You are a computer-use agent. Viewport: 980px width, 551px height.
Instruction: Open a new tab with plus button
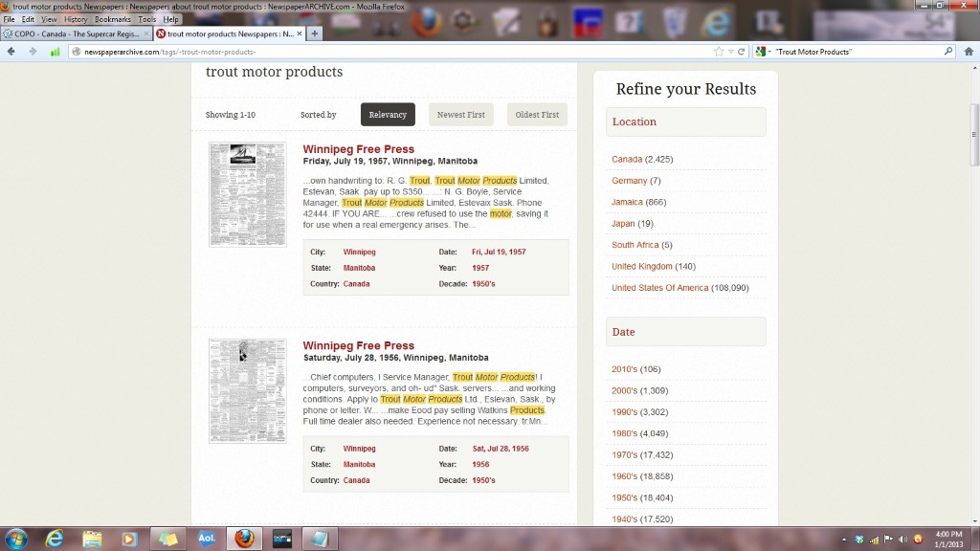[x=315, y=33]
